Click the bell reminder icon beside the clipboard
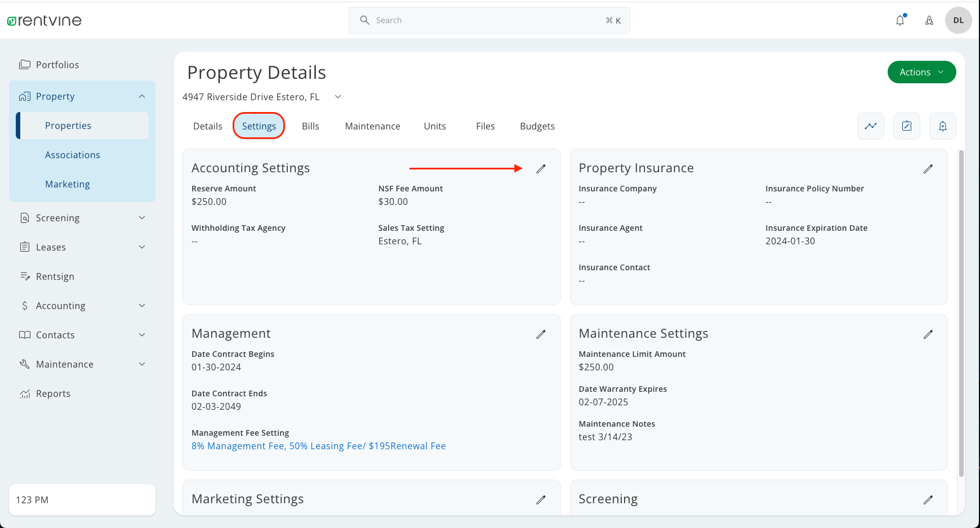The width and height of the screenshot is (980, 528). point(942,126)
